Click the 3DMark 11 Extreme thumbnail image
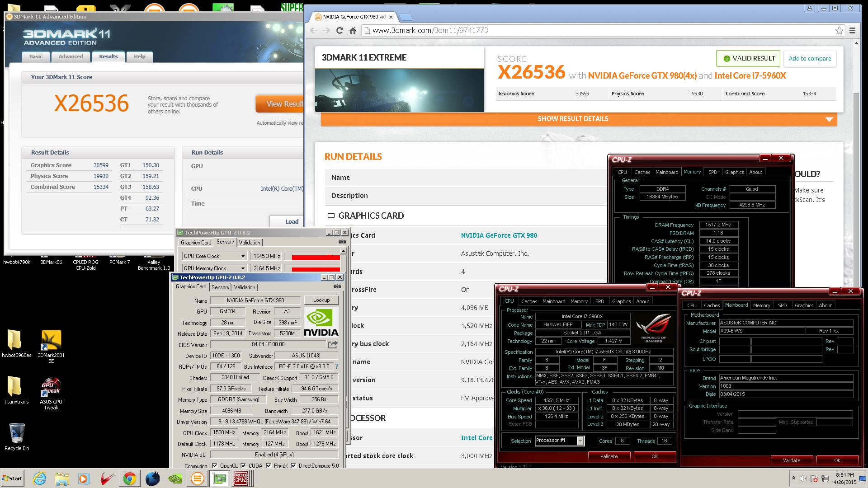This screenshot has width=868, height=488. click(x=399, y=90)
